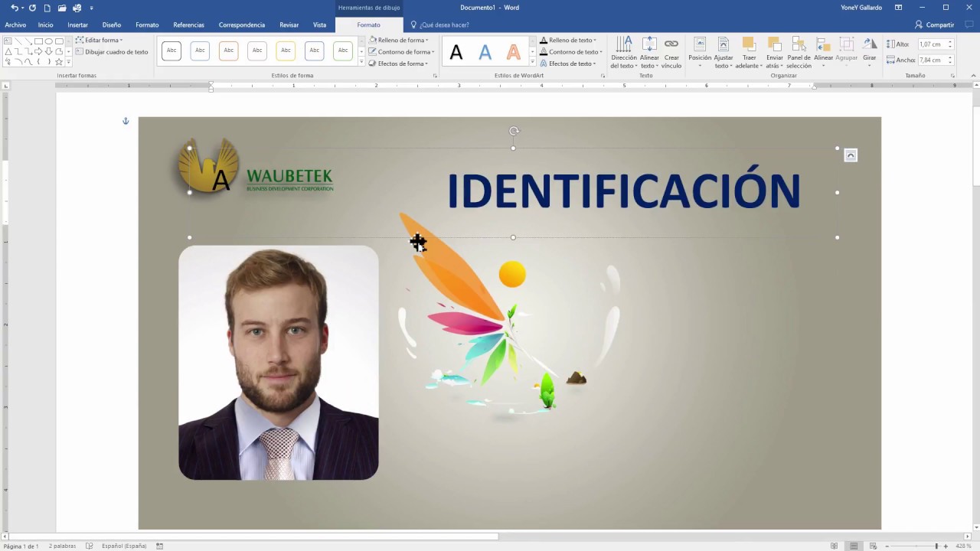
Task: Apply the first black-outlined Abc shape style
Action: [171, 51]
